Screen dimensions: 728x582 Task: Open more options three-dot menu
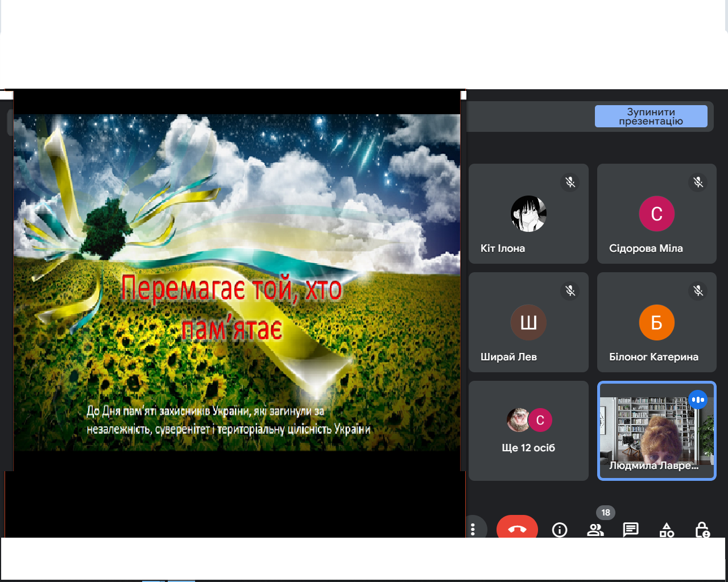[x=473, y=529]
